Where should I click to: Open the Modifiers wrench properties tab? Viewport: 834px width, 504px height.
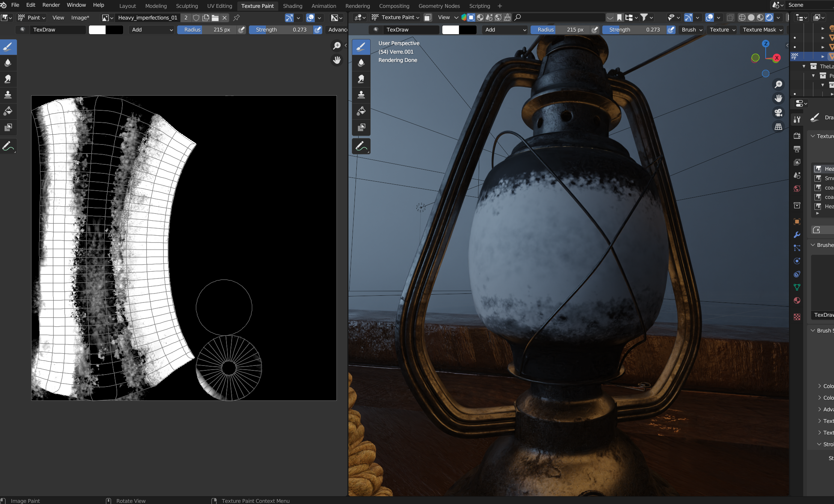pos(797,235)
